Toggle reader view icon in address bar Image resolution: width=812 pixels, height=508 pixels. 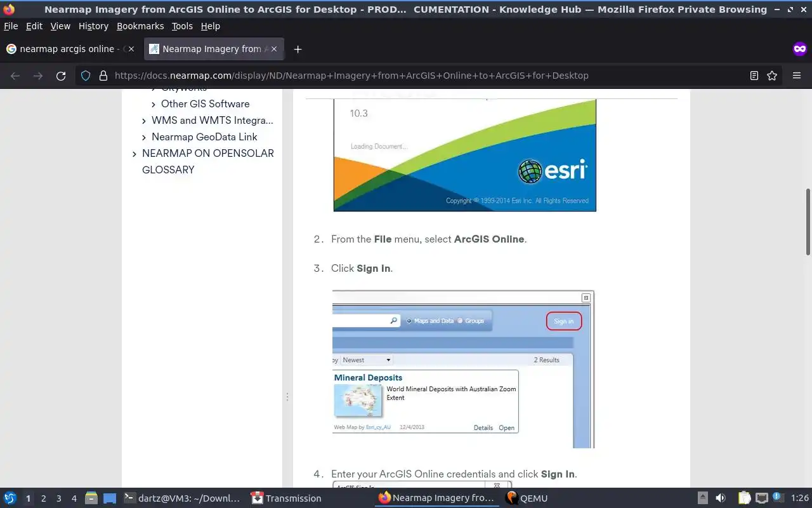pos(754,76)
